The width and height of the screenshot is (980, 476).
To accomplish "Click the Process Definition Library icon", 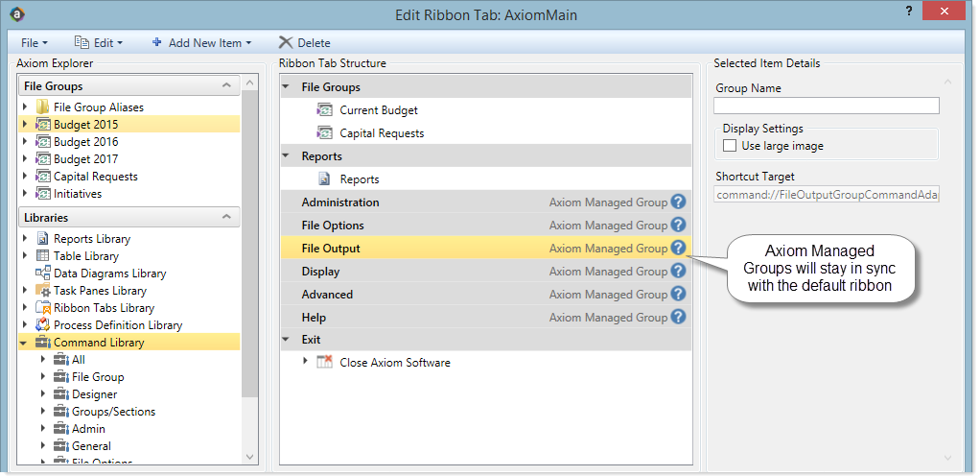I will (43, 325).
